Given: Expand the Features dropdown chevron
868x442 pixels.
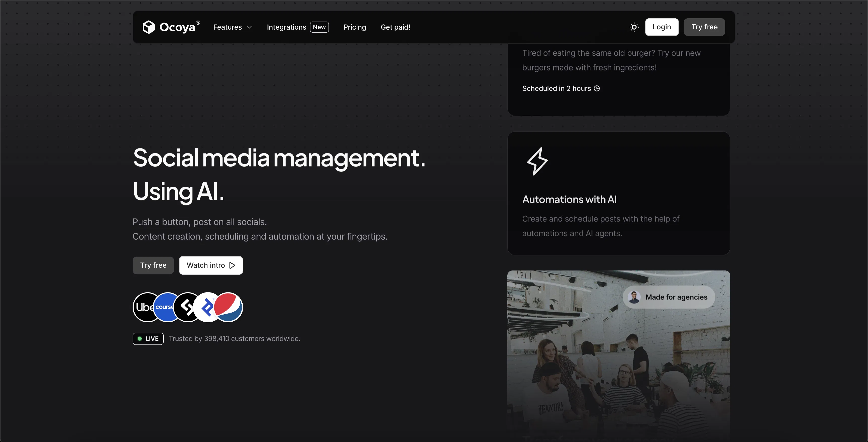Looking at the screenshot, I should [x=249, y=27].
